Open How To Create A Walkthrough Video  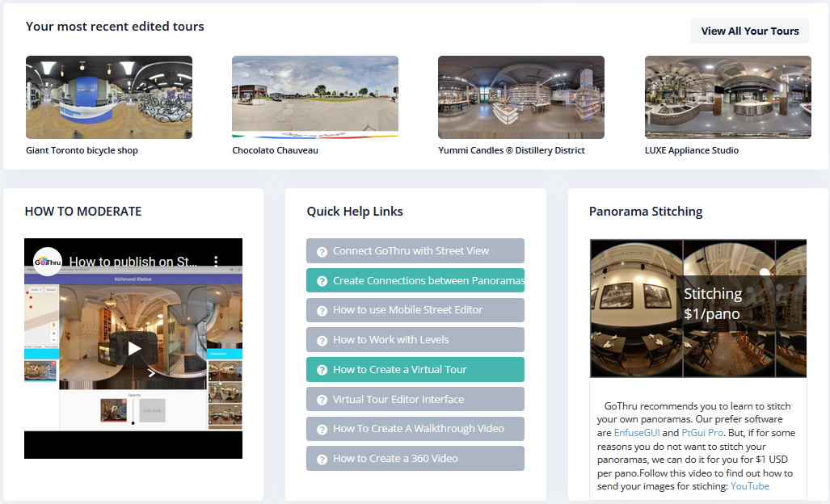coord(415,429)
